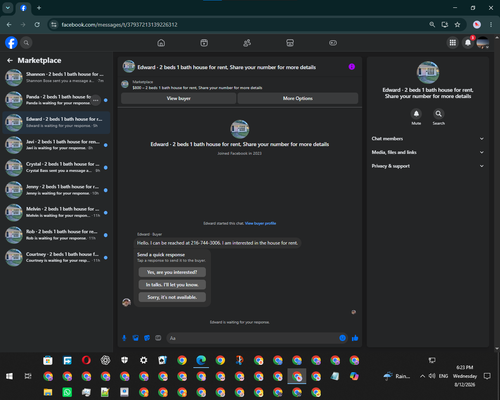Image resolution: width=500 pixels, height=400 pixels.
Task: Show hidden system tray icons
Action: tap(422, 376)
